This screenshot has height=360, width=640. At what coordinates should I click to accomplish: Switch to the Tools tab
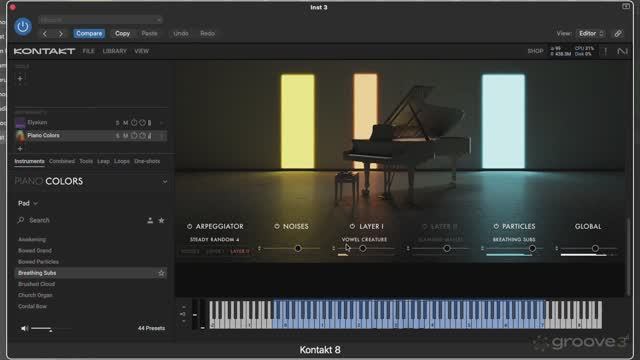point(86,161)
